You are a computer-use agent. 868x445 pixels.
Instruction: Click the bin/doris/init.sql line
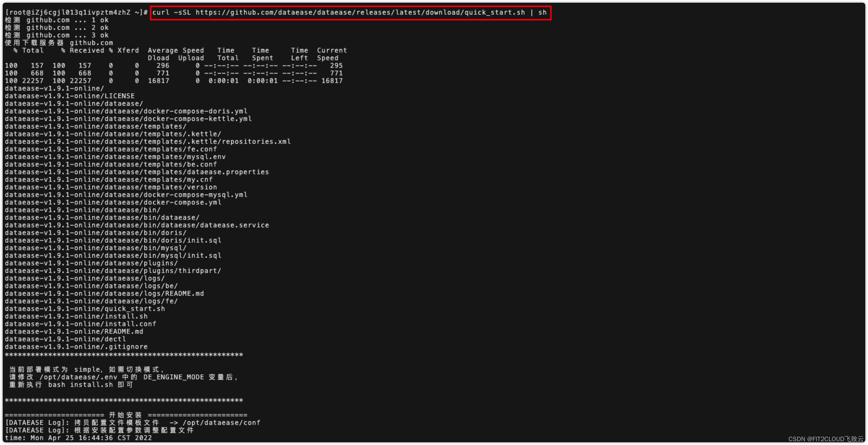[113, 240]
